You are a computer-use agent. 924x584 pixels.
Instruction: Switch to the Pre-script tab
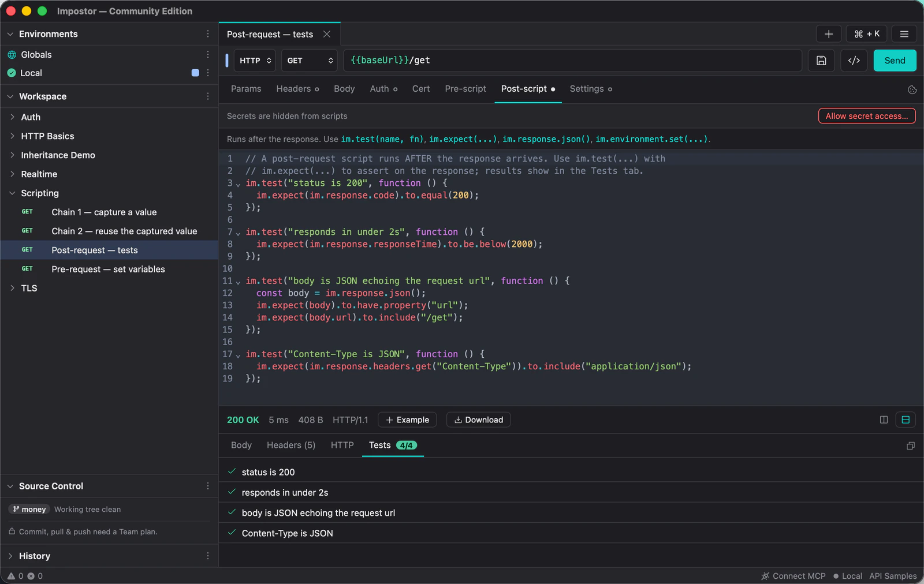coord(465,89)
